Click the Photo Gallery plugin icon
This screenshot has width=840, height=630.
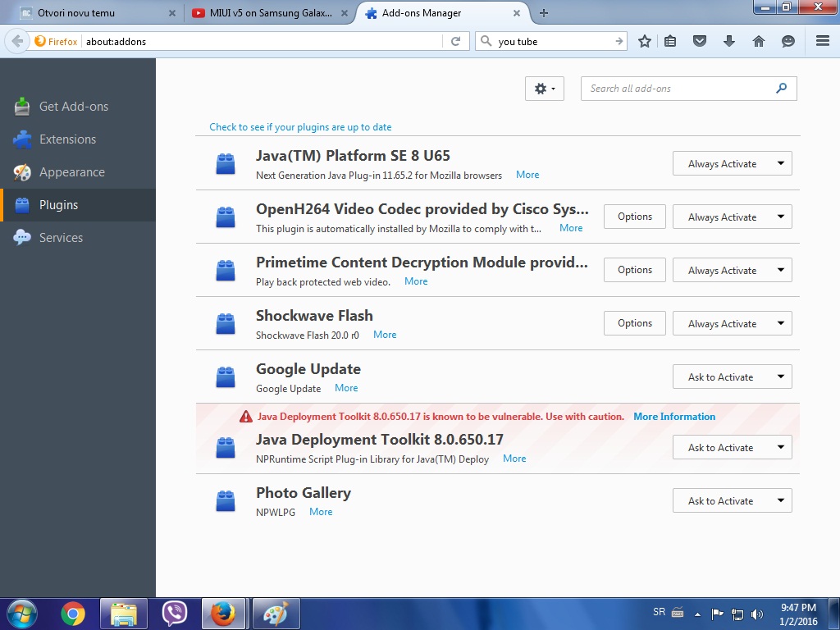pyautogui.click(x=226, y=501)
